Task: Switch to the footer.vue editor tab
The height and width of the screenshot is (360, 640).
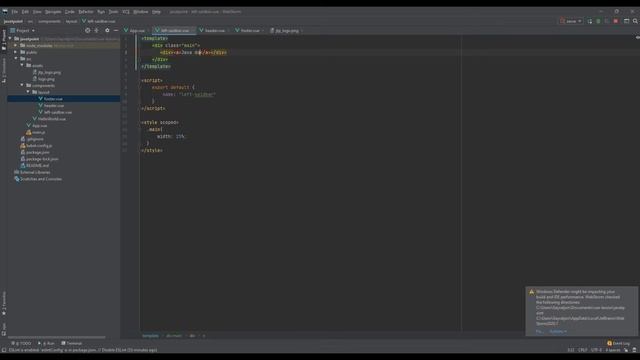Action: click(248, 31)
